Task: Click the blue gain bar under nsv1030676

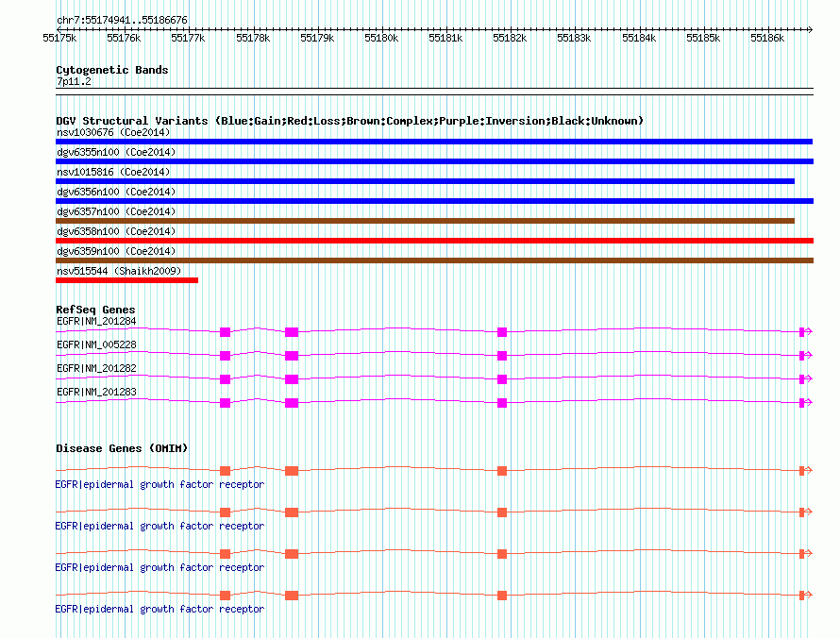Action: coord(434,142)
